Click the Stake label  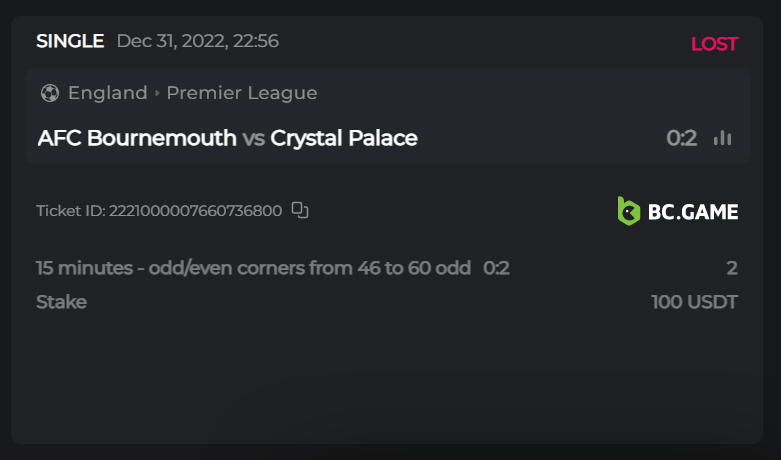point(61,302)
